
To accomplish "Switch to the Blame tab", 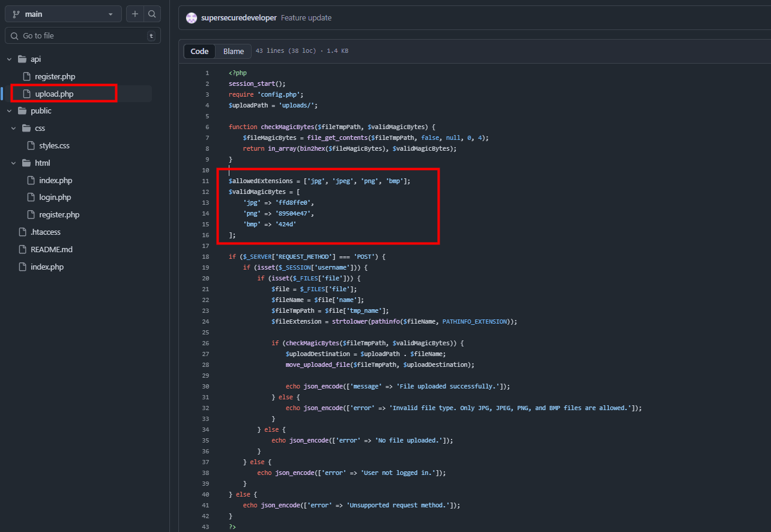I will click(x=234, y=51).
